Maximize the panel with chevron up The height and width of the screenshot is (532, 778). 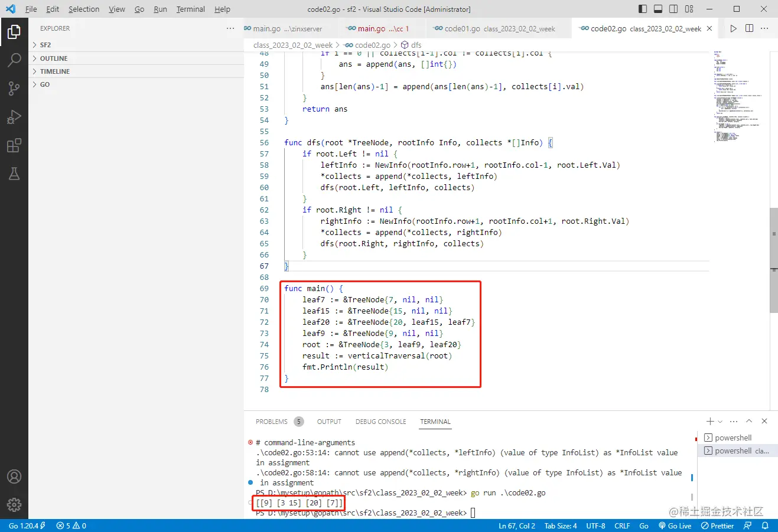749,421
